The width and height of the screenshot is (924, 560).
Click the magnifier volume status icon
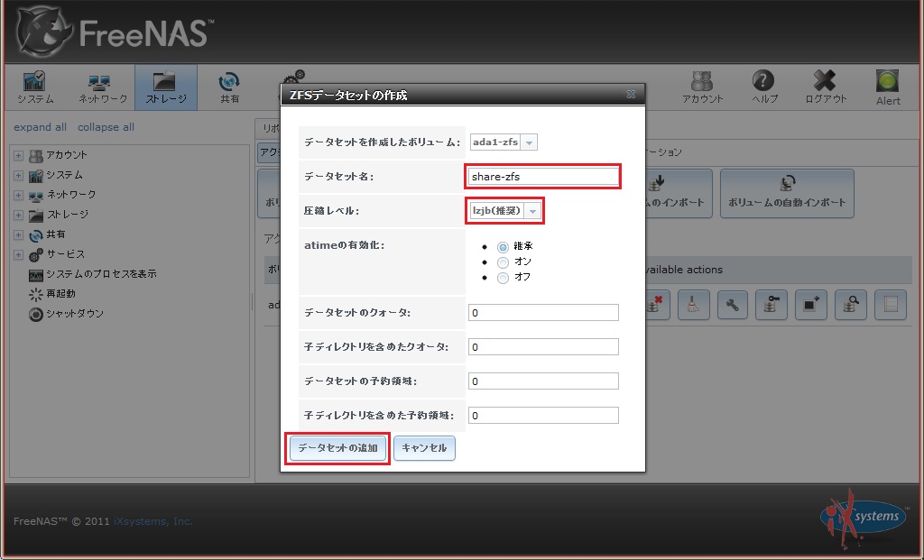[850, 305]
